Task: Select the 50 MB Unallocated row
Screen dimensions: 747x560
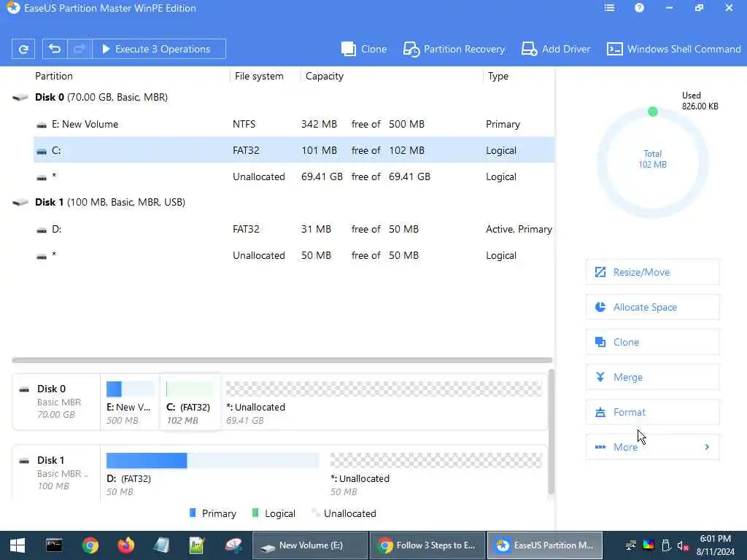Action: 293,256
